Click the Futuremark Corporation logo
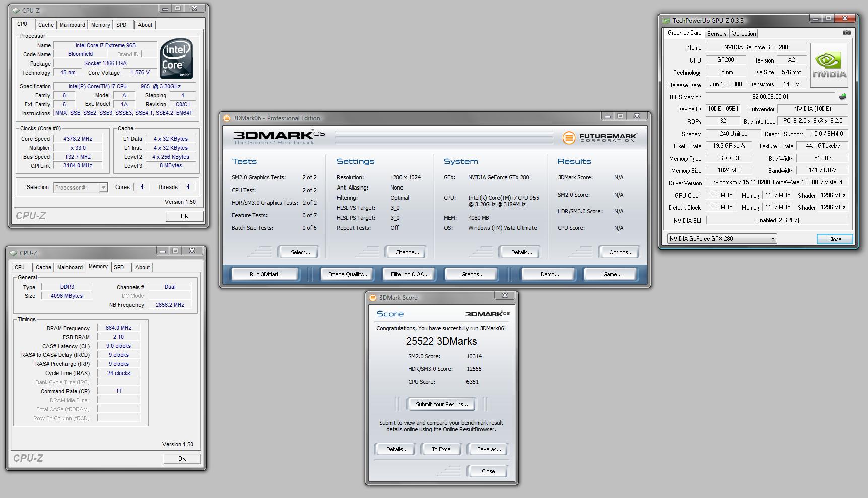The width and height of the screenshot is (868, 498). pyautogui.click(x=599, y=137)
